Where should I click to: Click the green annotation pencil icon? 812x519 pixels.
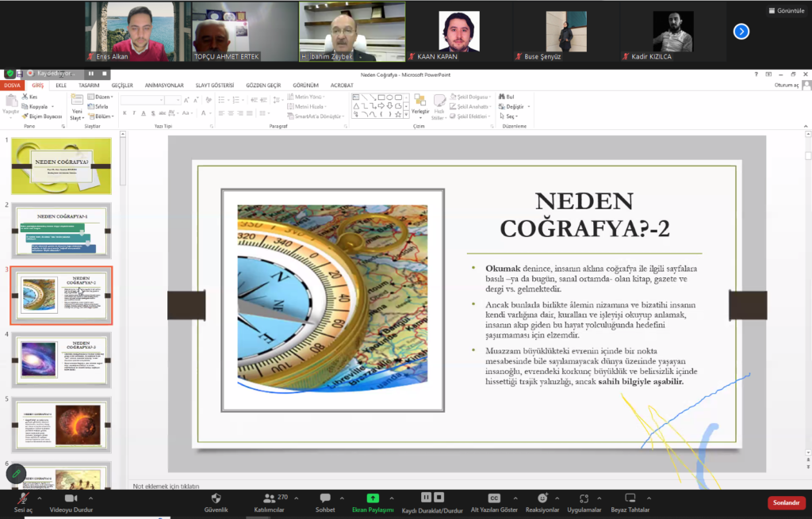(x=16, y=474)
